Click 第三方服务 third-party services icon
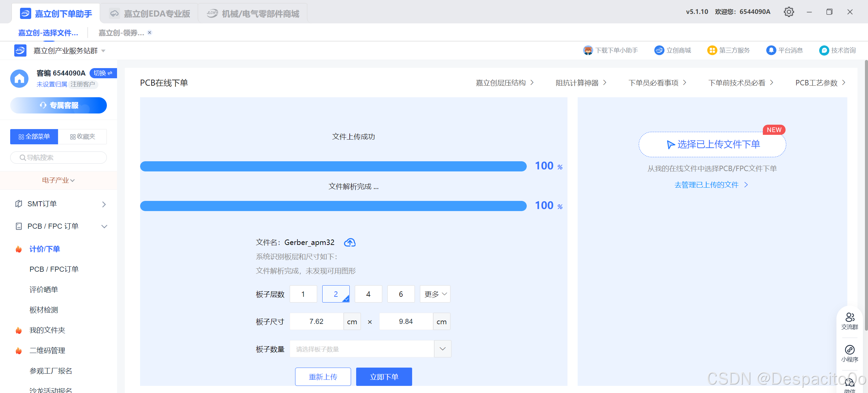 click(712, 50)
